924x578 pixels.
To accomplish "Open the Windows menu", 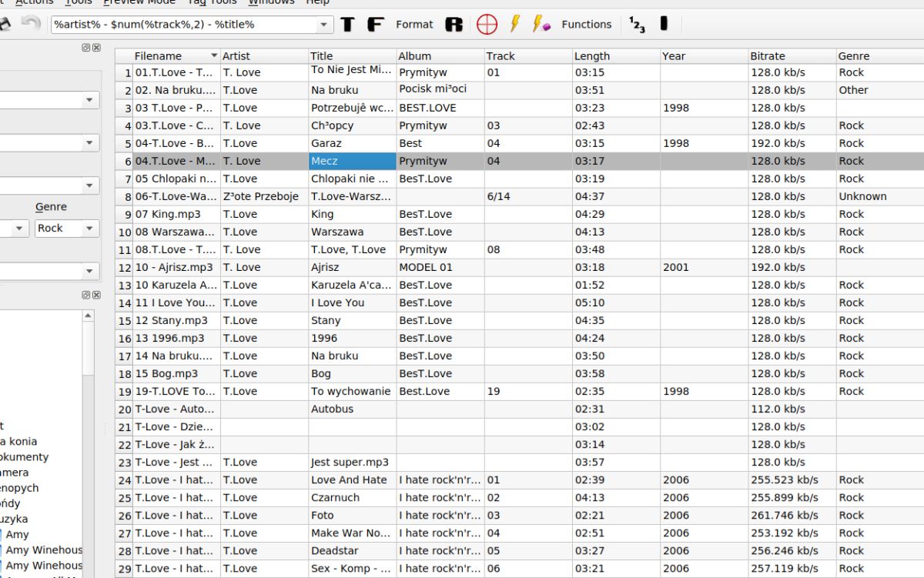I will [271, 2].
